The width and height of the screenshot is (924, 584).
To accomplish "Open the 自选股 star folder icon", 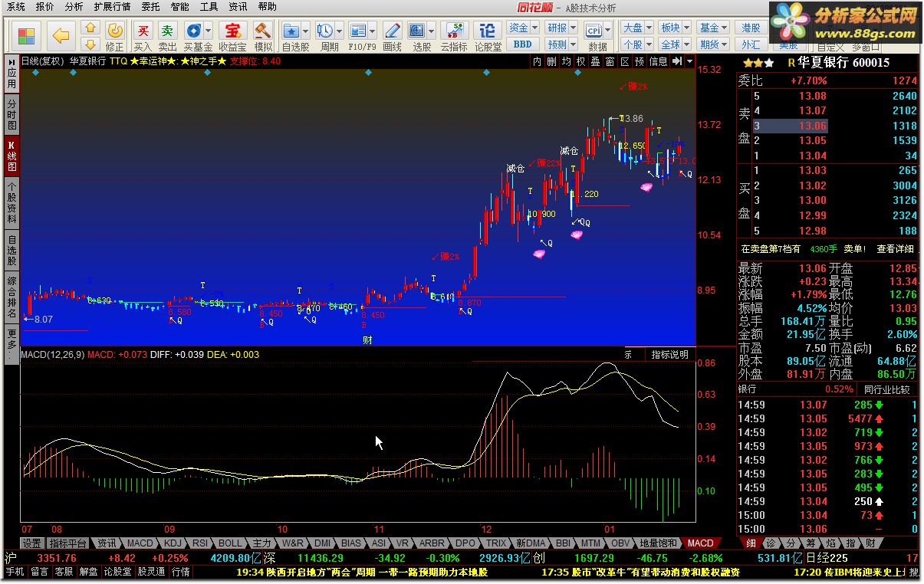I will 291,31.
